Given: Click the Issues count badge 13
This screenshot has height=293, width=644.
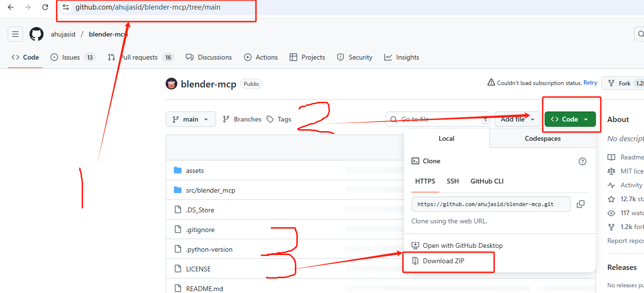Looking at the screenshot, I should point(90,57).
